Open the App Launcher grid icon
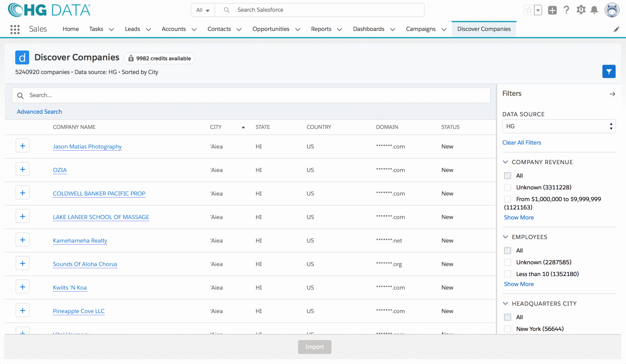Screen dimensions: 626x364 point(15,29)
